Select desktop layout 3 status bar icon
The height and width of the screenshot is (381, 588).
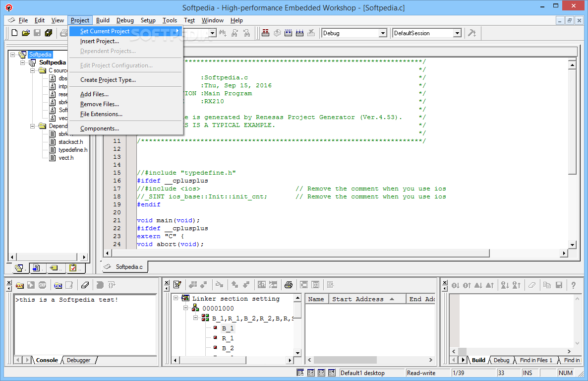tap(321, 373)
